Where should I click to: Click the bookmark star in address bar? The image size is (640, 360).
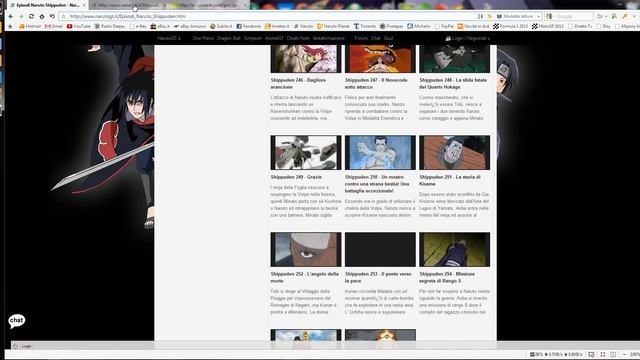coord(63,16)
